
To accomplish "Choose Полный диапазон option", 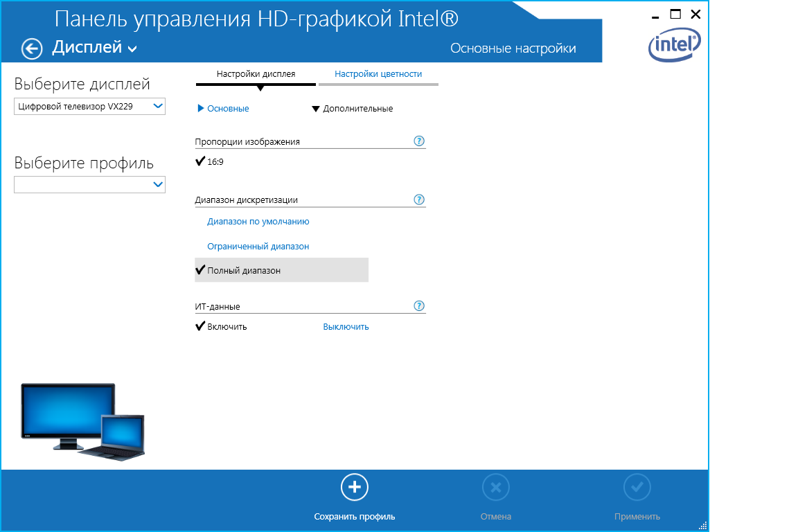I will 244,271.
